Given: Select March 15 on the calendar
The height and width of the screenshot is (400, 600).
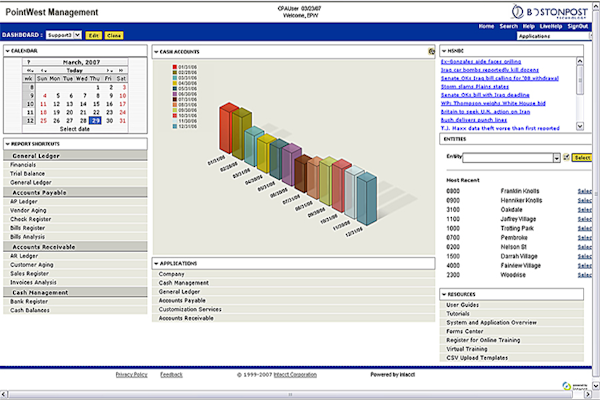Looking at the screenshot, I should point(96,104).
